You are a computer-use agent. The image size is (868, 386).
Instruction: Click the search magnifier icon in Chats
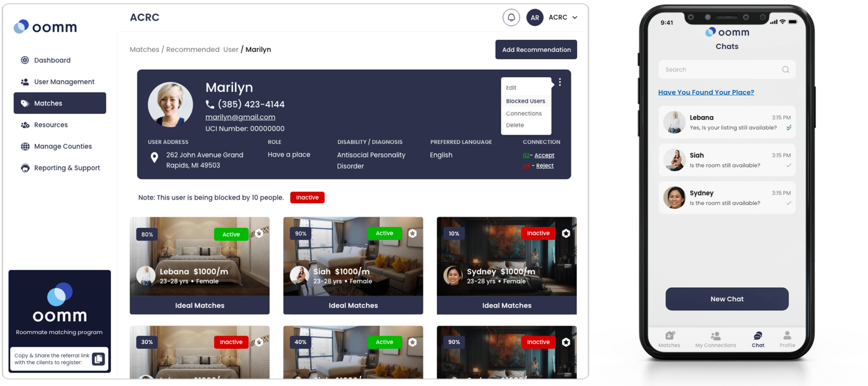785,69
